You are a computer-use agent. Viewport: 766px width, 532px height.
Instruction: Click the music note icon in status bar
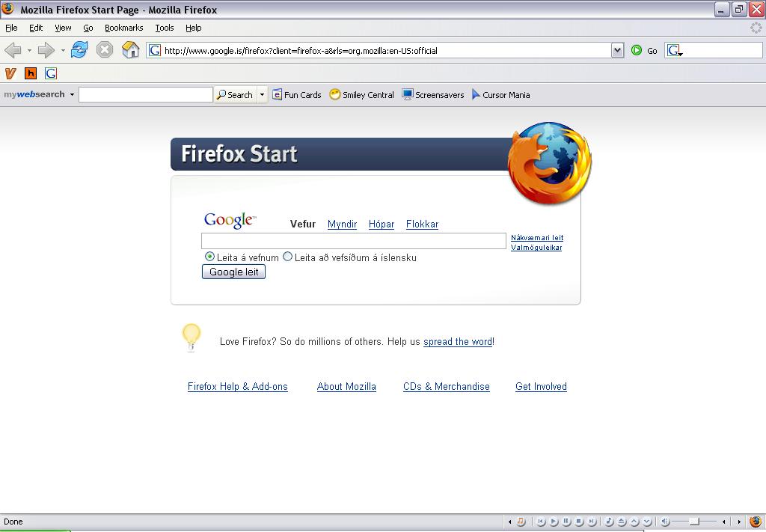coord(521,522)
